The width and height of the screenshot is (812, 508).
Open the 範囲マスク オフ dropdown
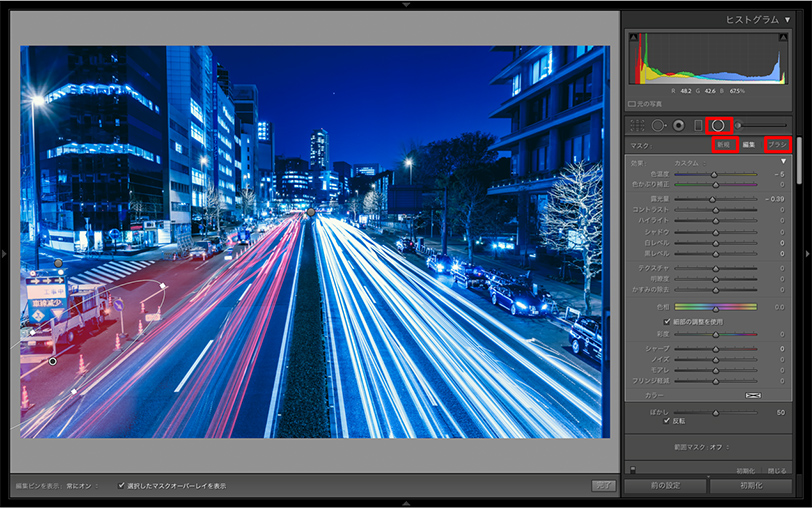[720, 446]
